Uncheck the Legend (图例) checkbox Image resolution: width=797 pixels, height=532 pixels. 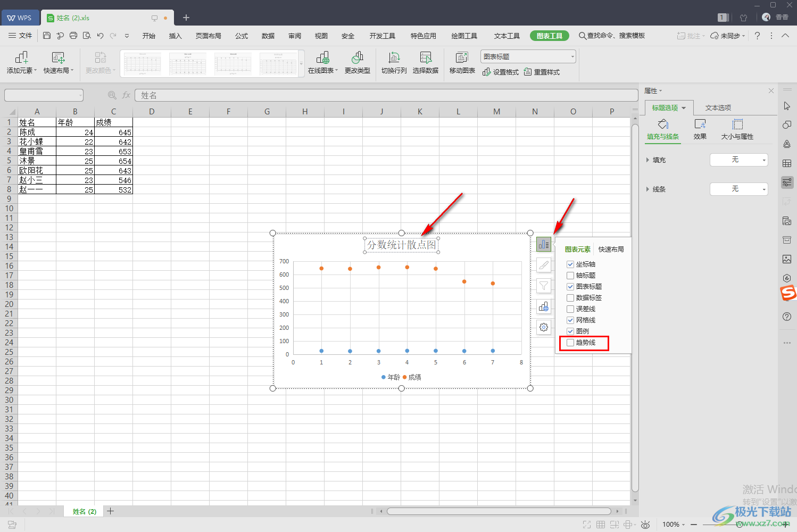click(x=570, y=331)
